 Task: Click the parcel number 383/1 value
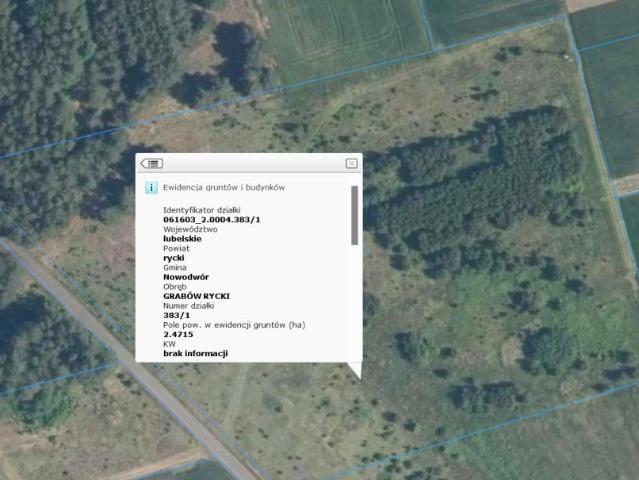[x=176, y=315]
